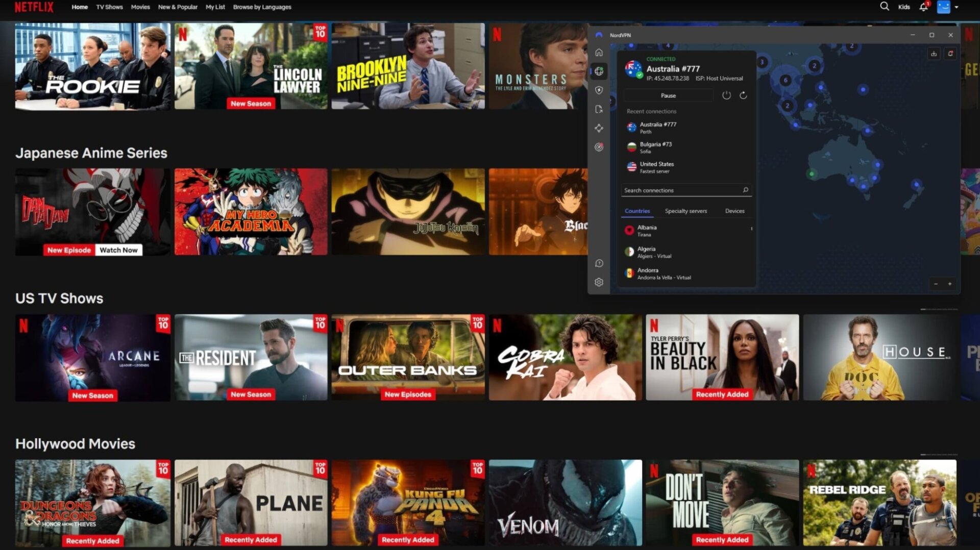
Task: Switch to the Specialty servers tab
Action: 686,211
